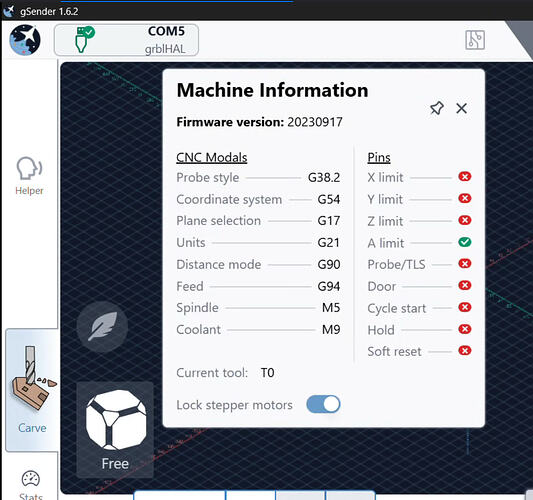
Task: Click the CNC Modals heading
Action: (x=211, y=158)
